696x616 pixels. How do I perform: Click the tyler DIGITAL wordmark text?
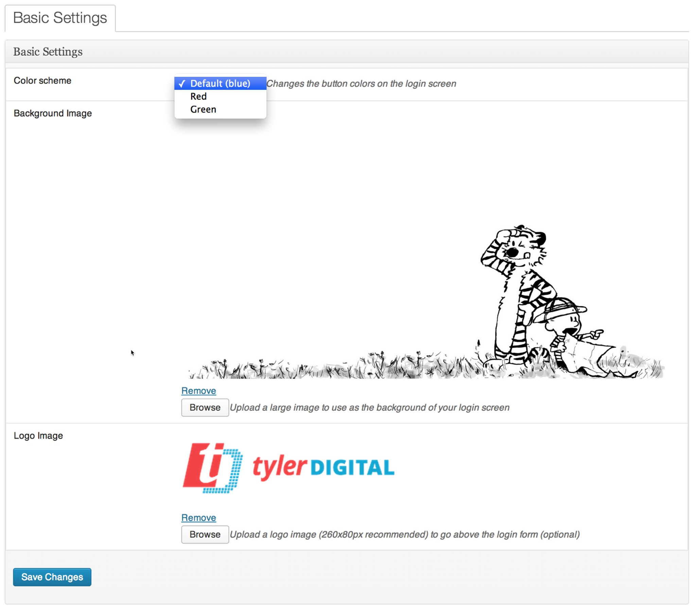tap(324, 468)
